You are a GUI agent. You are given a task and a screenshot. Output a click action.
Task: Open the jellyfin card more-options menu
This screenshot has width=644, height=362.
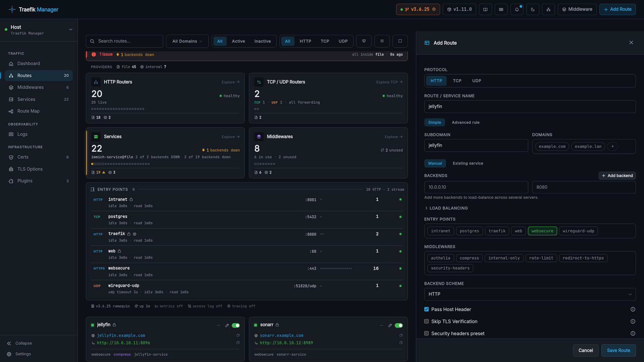click(x=218, y=325)
